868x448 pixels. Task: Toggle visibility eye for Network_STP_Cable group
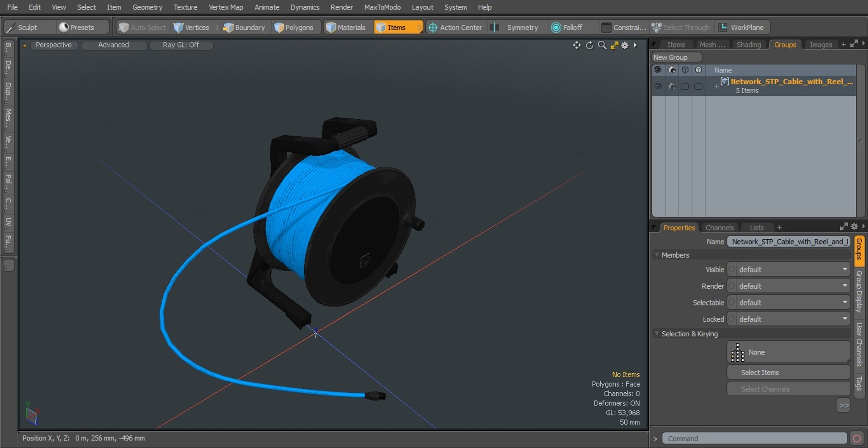[658, 86]
